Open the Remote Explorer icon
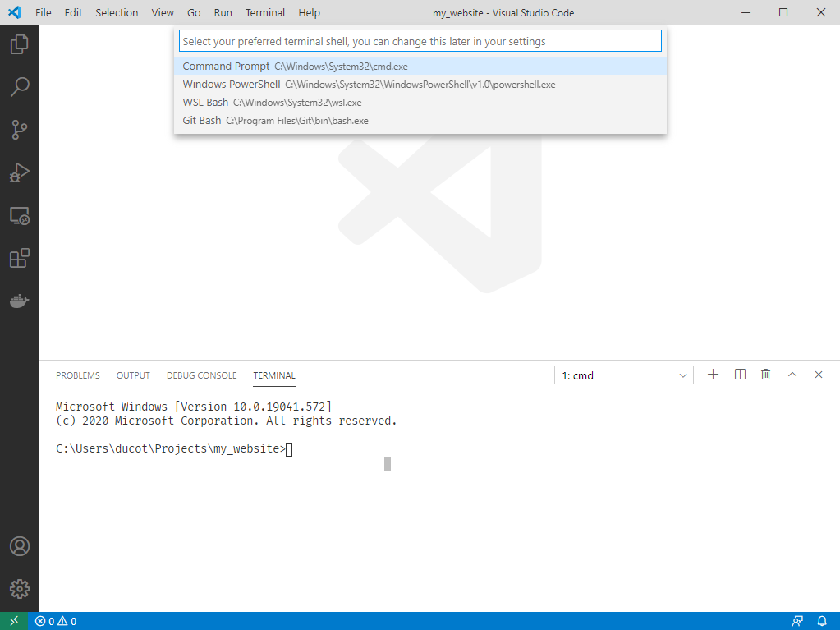 tap(19, 215)
